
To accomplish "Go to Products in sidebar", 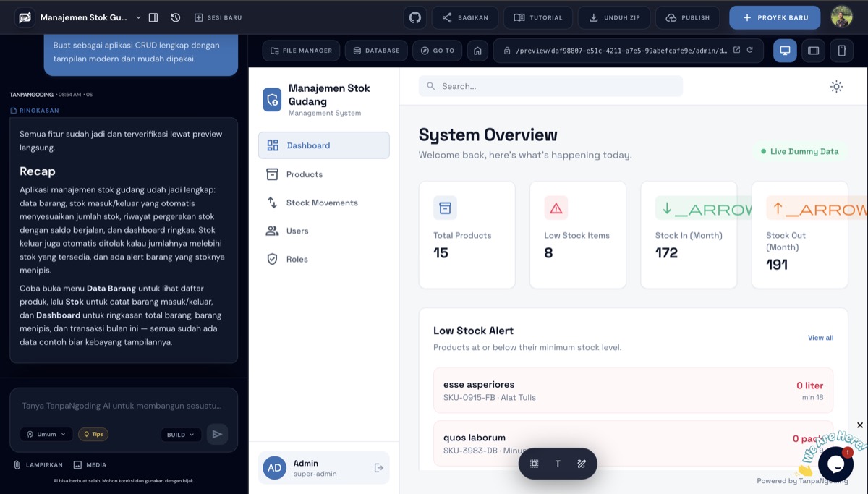I will pyautogui.click(x=324, y=174).
